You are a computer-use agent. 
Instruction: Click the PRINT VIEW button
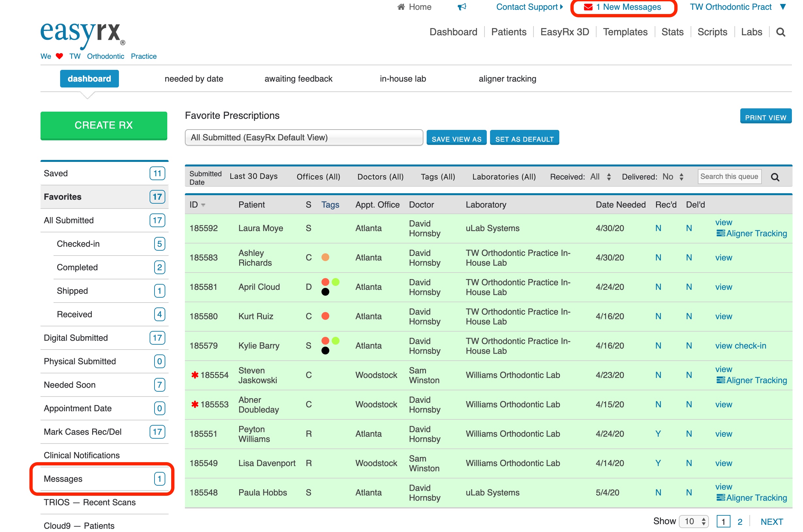pos(765,117)
